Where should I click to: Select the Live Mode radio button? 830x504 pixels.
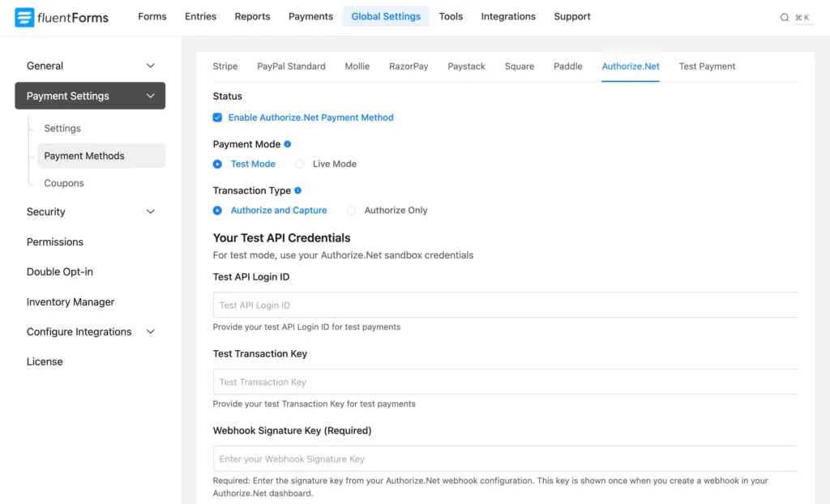coord(299,164)
